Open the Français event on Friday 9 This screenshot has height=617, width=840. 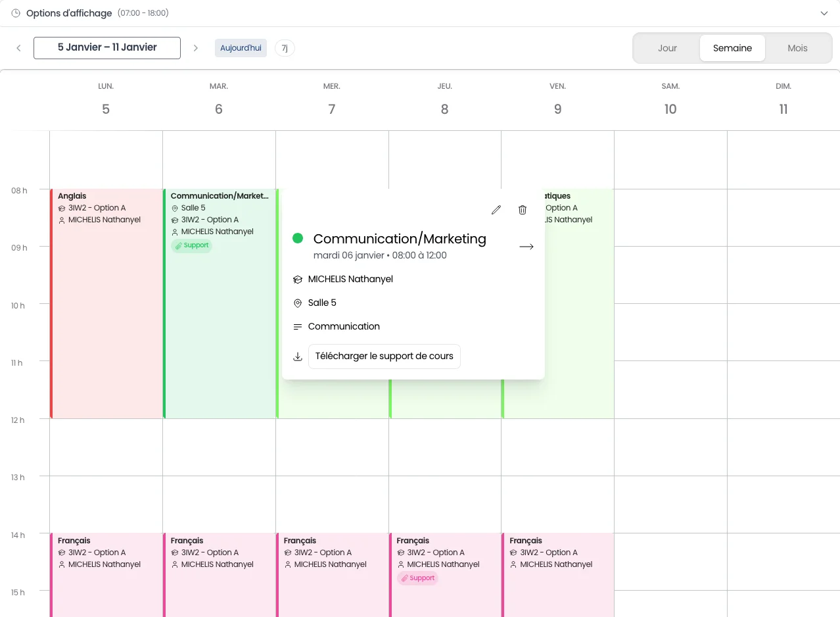pyautogui.click(x=559, y=575)
